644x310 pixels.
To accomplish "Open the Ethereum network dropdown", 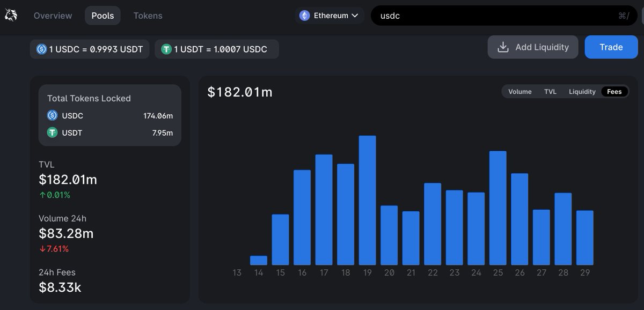I will pos(330,16).
